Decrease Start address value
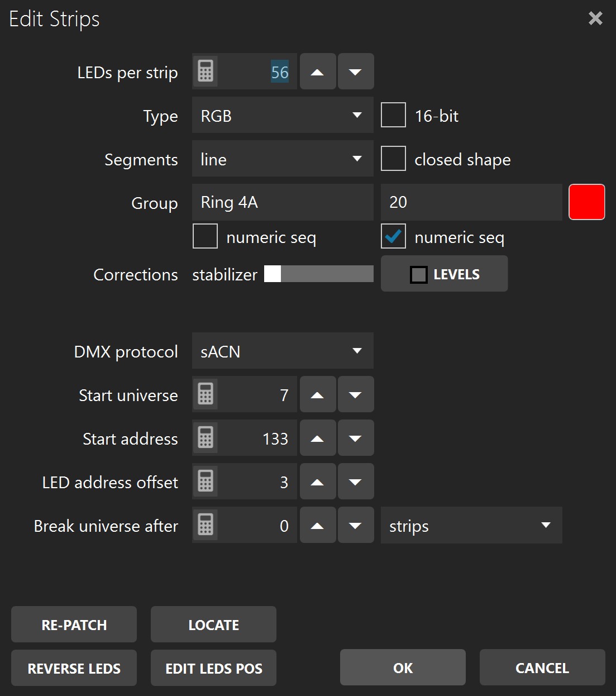The width and height of the screenshot is (616, 696). tap(356, 438)
